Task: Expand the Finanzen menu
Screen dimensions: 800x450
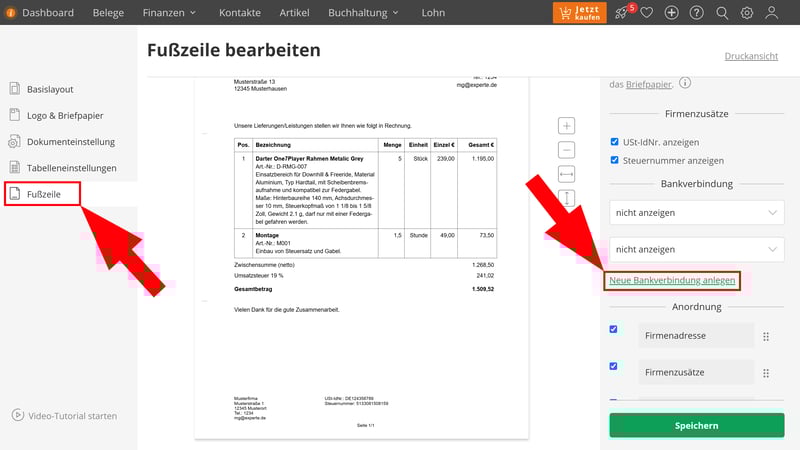Action: click(169, 13)
